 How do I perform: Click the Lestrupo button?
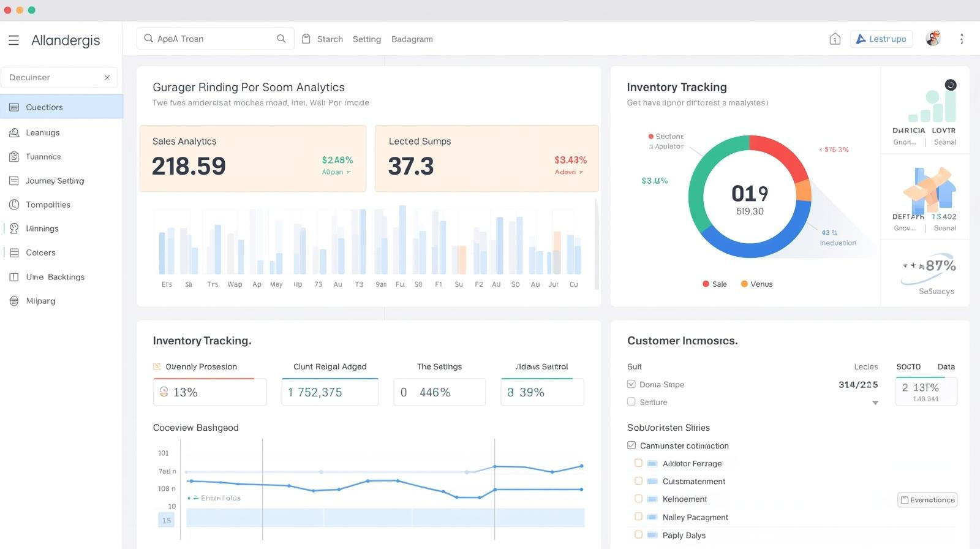881,39
